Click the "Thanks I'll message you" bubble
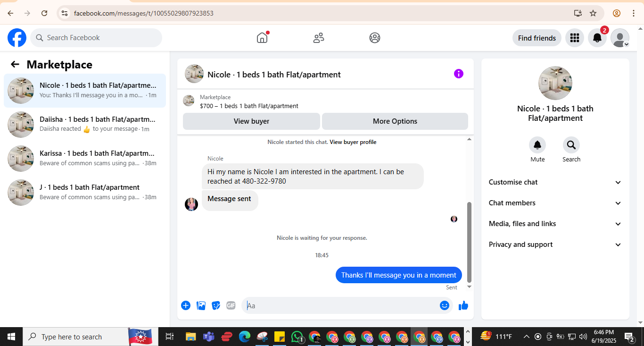The width and height of the screenshot is (644, 346). (x=398, y=275)
